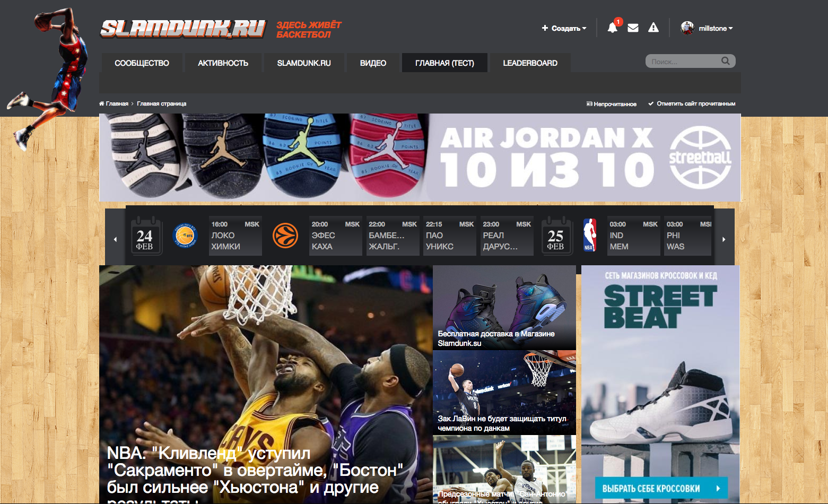Open the Непрочитанное link

point(611,104)
